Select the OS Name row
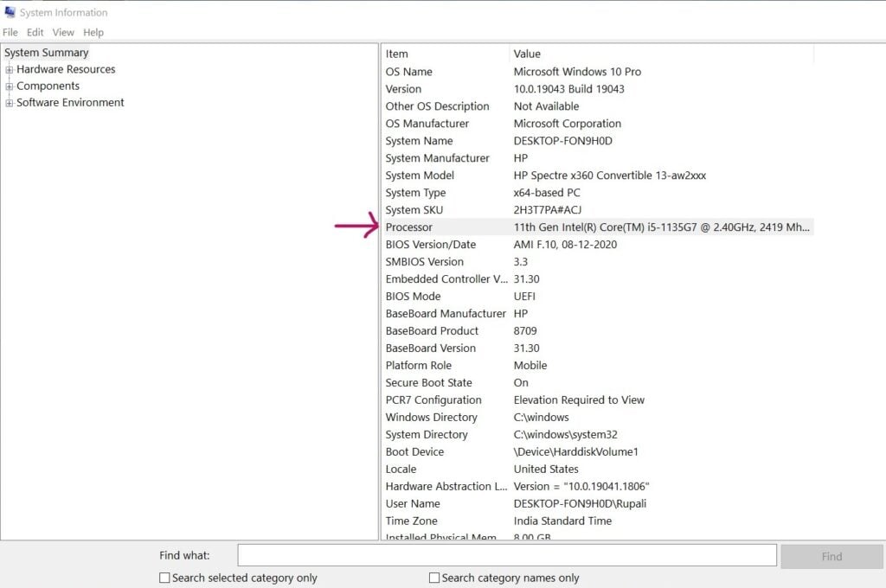This screenshot has width=886, height=588. (407, 71)
